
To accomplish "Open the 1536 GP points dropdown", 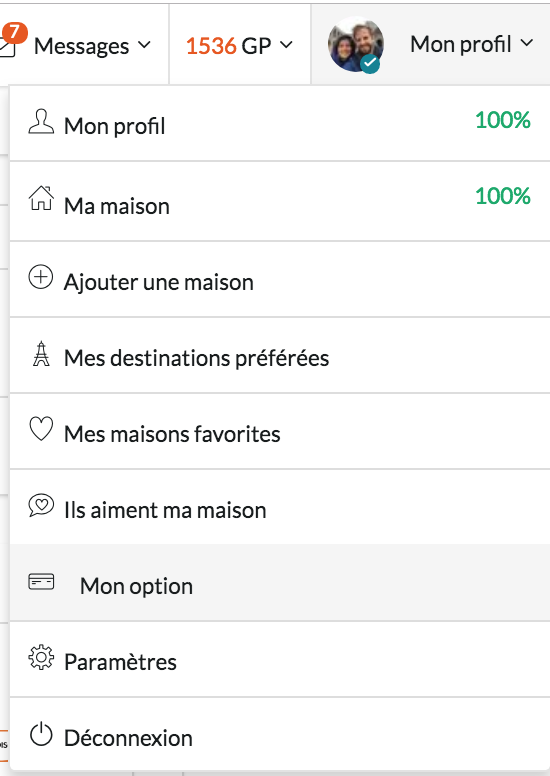I will pos(240,46).
